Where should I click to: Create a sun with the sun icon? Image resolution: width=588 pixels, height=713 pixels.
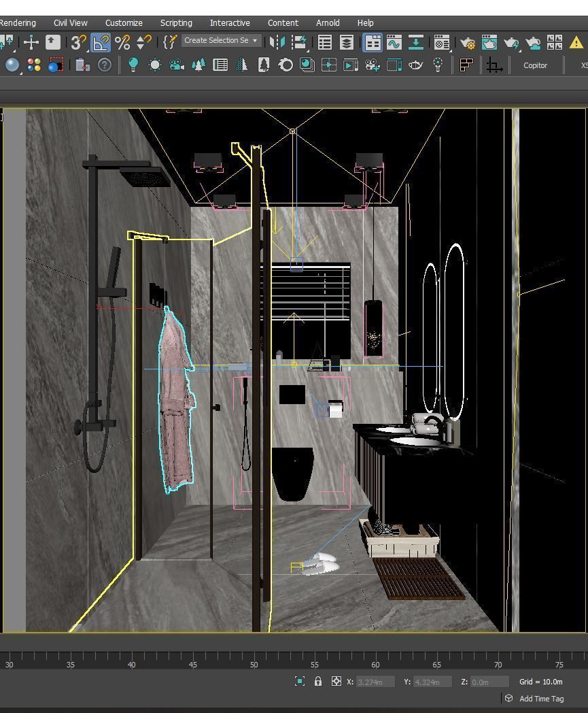tap(155, 65)
